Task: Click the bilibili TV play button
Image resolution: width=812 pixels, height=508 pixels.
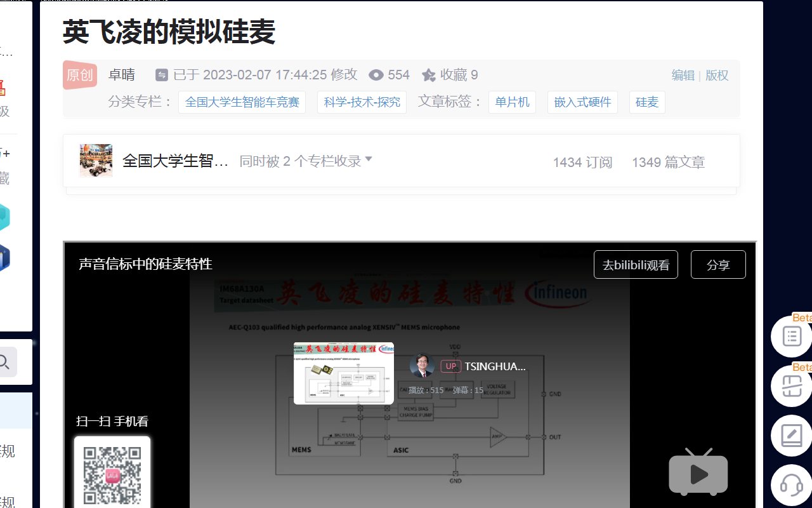Action: 698,472
